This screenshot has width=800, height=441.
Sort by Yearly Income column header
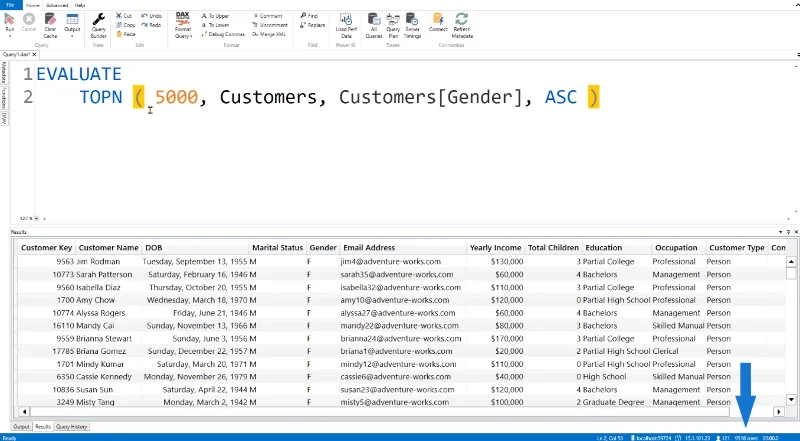tap(495, 248)
